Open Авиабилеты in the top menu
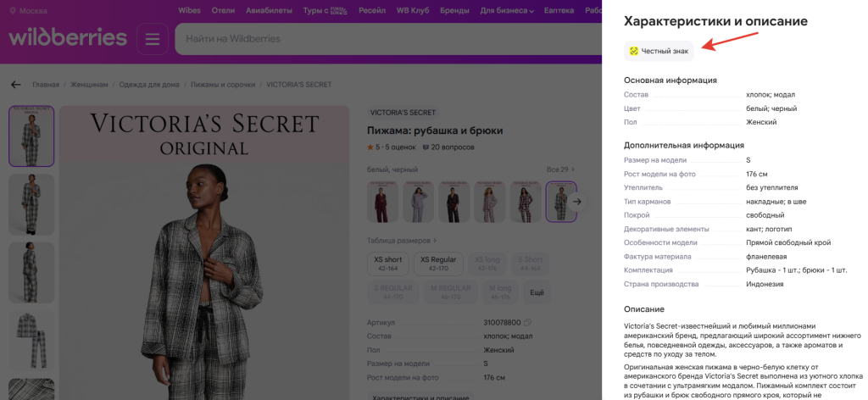Viewport: 868px width, 400px height. (x=269, y=10)
